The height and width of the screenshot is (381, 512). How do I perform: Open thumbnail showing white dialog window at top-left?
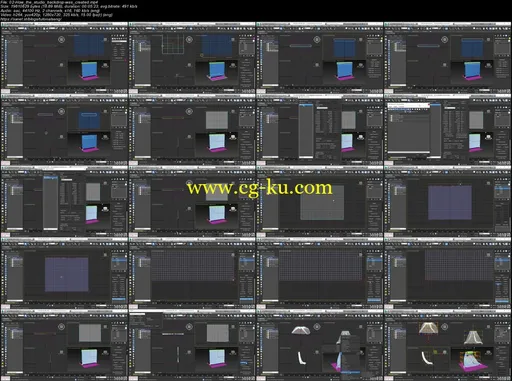(x=447, y=130)
